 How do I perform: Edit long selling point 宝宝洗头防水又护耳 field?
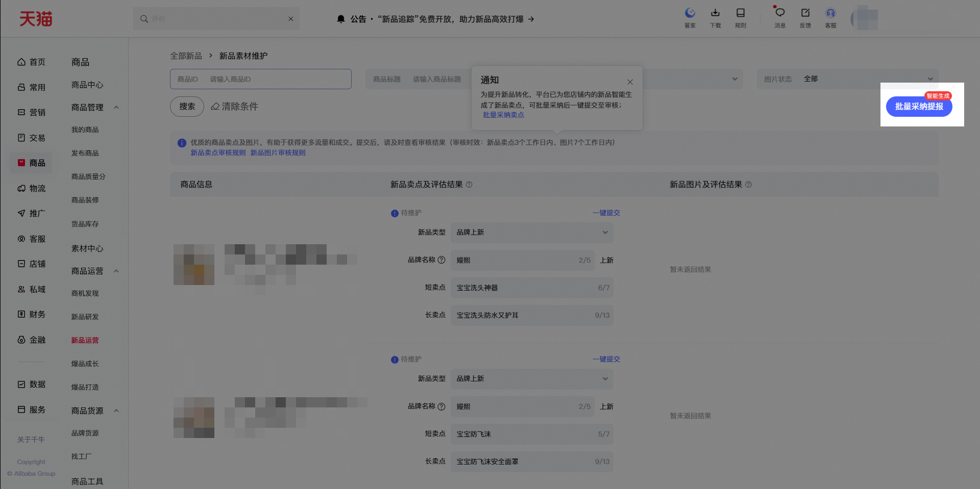click(x=532, y=316)
